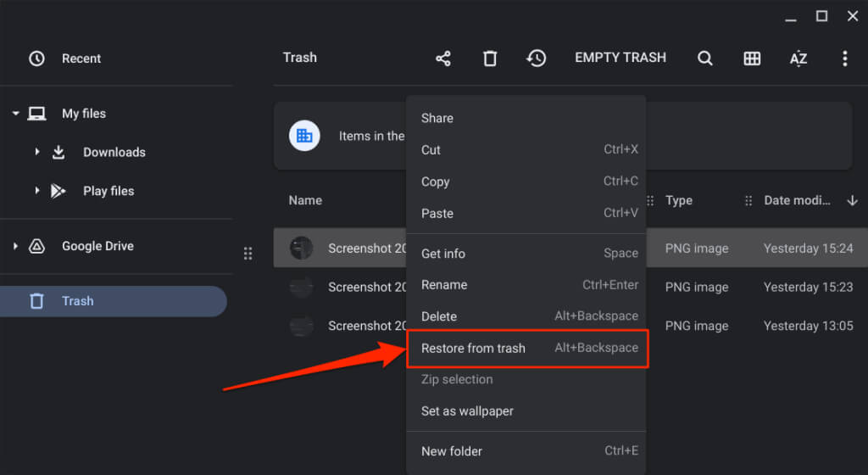The width and height of the screenshot is (868, 475).
Task: Click the EMPTY TRASH button
Action: (x=620, y=58)
